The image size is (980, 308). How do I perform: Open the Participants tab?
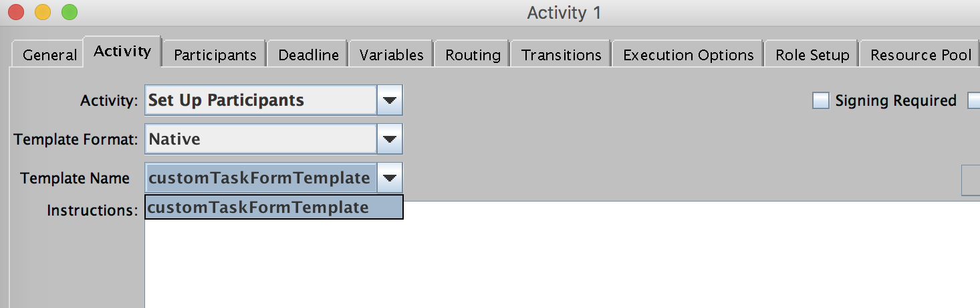tap(215, 55)
